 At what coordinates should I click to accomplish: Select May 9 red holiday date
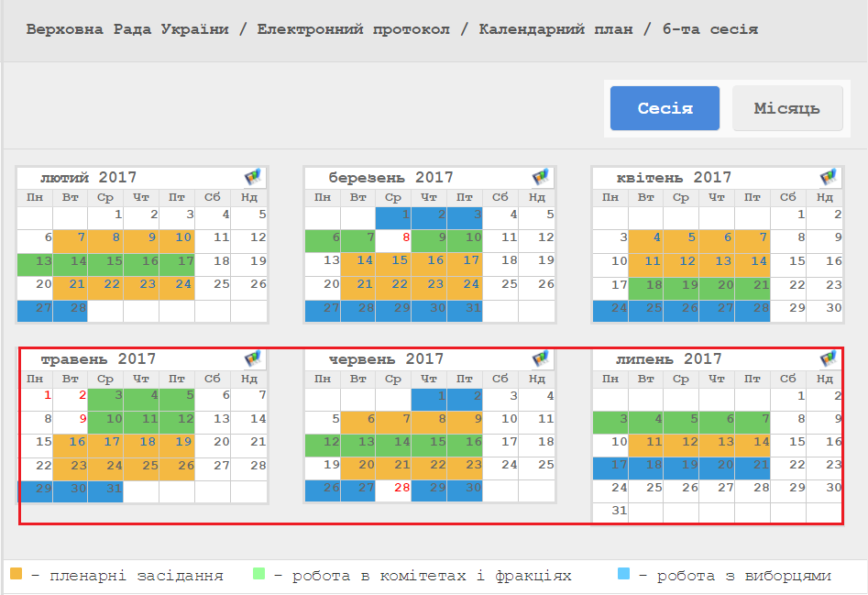(82, 419)
